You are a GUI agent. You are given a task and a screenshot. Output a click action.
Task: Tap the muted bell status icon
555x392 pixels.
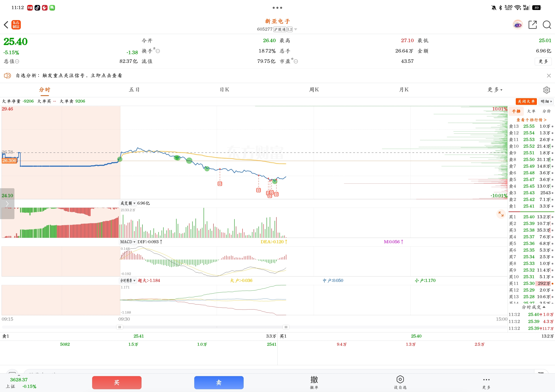(x=494, y=8)
